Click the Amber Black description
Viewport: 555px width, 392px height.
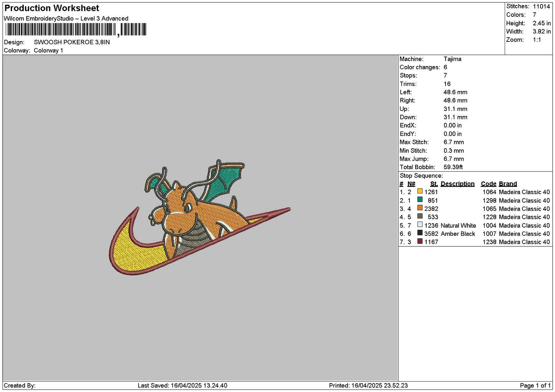coord(458,234)
